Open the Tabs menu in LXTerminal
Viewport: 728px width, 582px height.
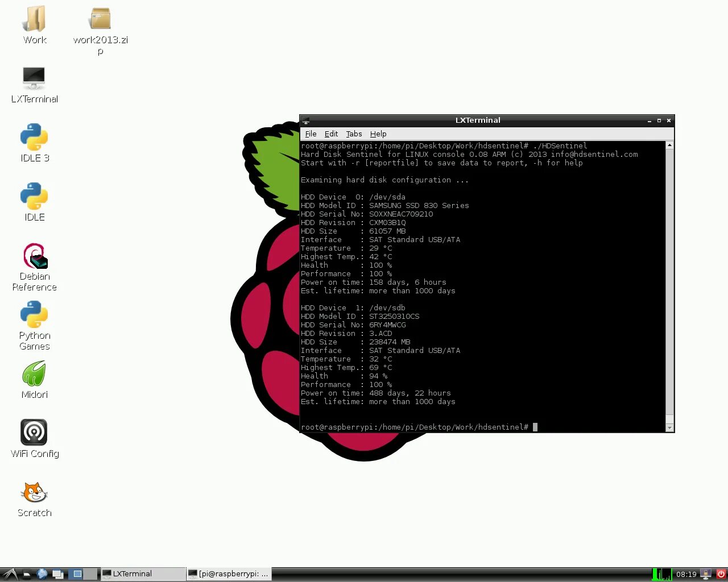354,134
